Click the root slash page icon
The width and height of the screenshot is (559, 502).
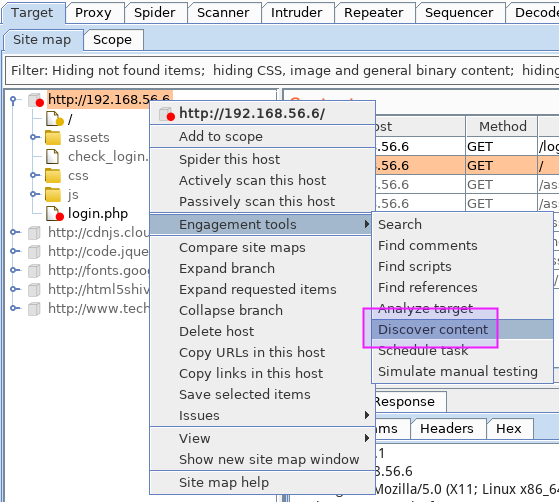pyautogui.click(x=54, y=119)
